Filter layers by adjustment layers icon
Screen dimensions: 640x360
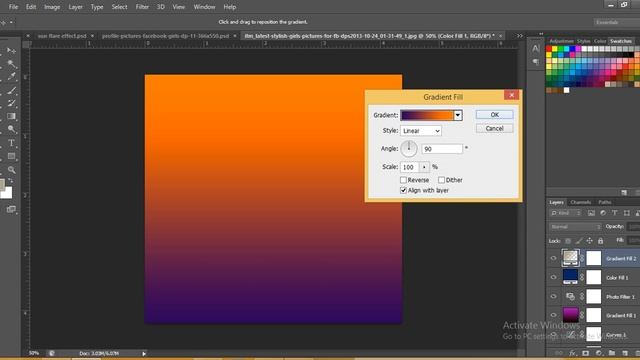tap(603, 213)
